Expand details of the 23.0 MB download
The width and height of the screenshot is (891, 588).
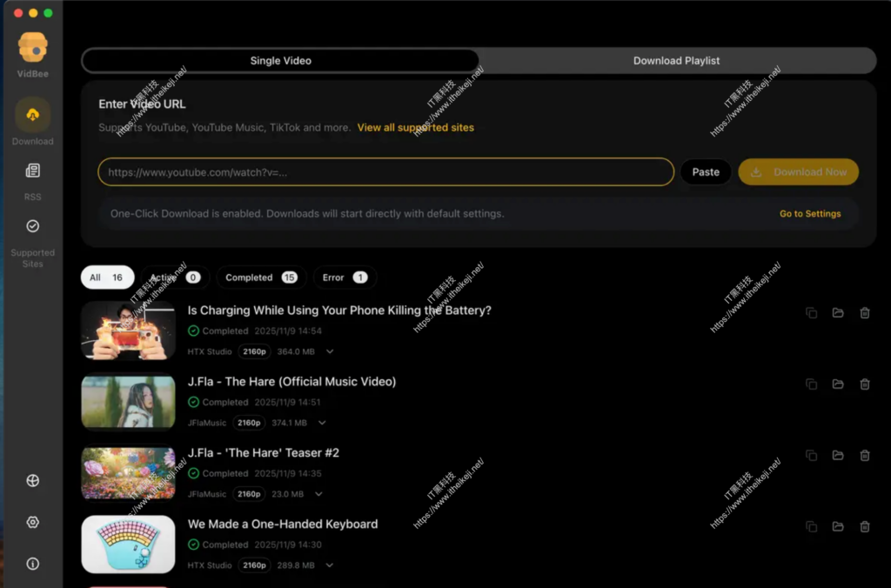pos(319,494)
